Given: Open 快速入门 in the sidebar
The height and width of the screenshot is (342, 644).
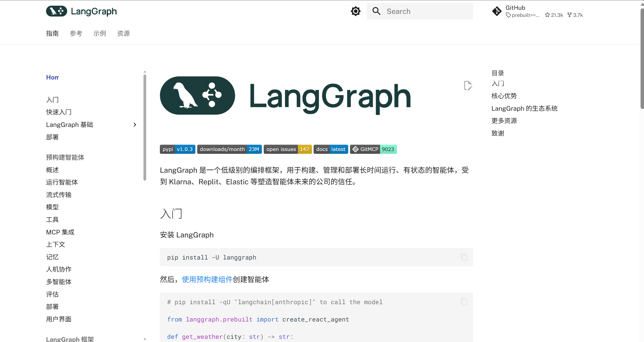Looking at the screenshot, I should (x=59, y=112).
